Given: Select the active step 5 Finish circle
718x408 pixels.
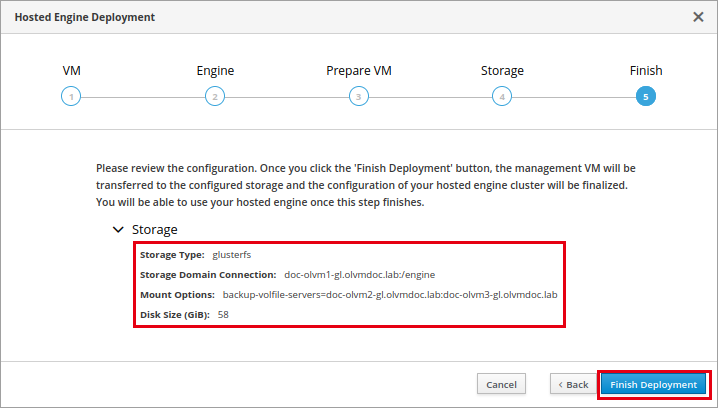Looking at the screenshot, I should (x=646, y=97).
